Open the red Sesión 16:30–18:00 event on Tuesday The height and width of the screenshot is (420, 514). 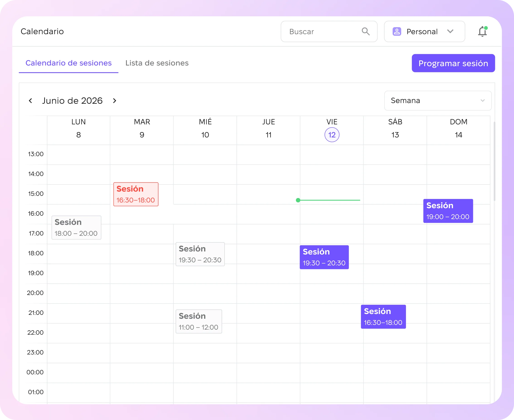pyautogui.click(x=136, y=194)
